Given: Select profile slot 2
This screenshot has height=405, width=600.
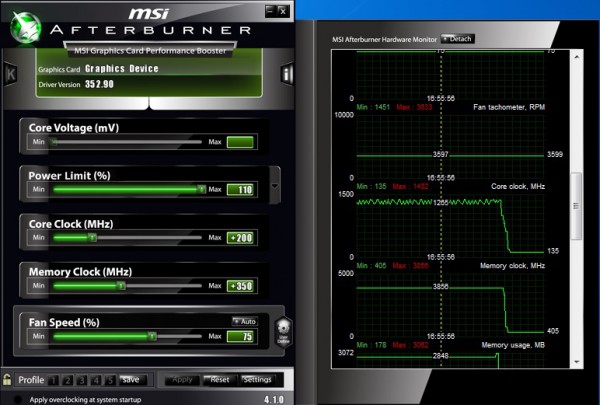Looking at the screenshot, I should [68, 380].
